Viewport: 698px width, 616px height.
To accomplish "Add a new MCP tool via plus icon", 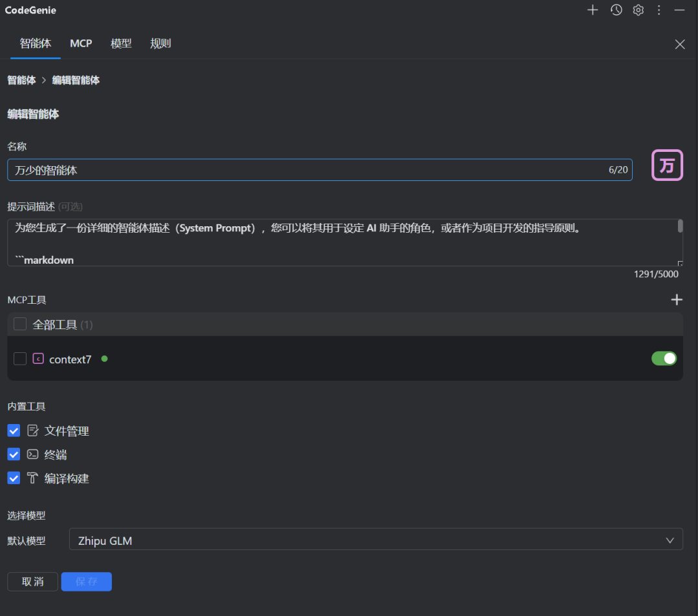I will tap(676, 299).
